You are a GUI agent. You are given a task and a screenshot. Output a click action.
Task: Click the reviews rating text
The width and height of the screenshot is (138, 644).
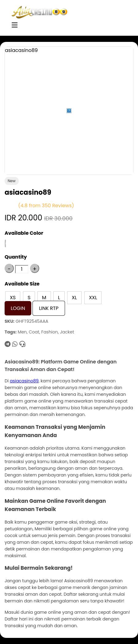pos(46,205)
